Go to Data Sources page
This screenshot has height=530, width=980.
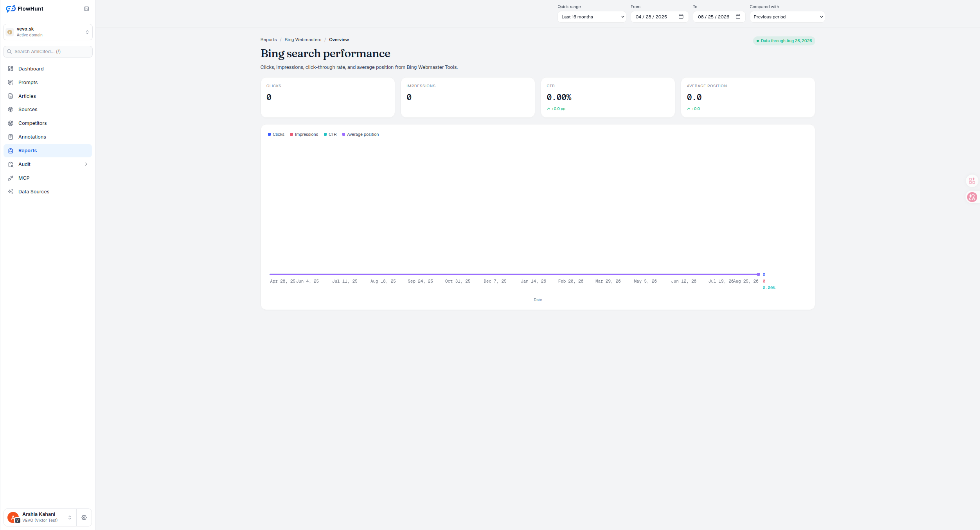[48, 192]
